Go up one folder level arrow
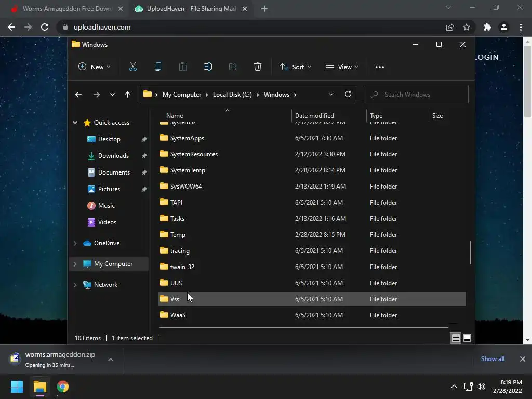Image resolution: width=532 pixels, height=399 pixels. [127, 95]
